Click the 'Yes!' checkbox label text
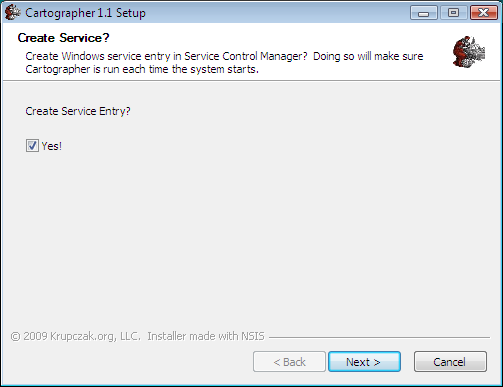 coord(52,146)
